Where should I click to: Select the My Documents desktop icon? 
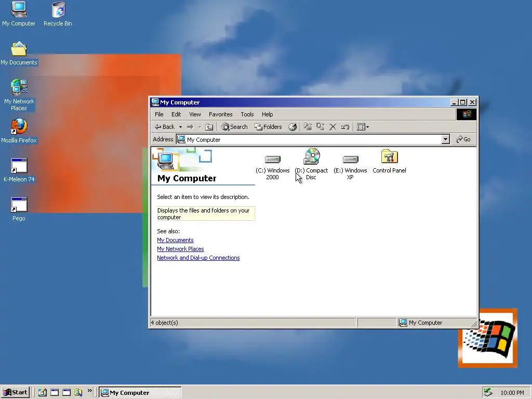tap(19, 54)
